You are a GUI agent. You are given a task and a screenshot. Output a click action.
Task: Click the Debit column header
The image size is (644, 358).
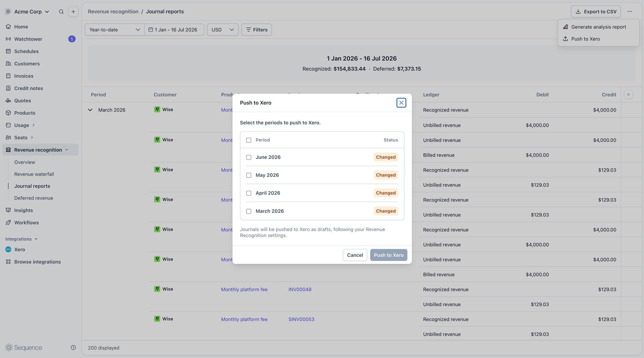pos(543,95)
